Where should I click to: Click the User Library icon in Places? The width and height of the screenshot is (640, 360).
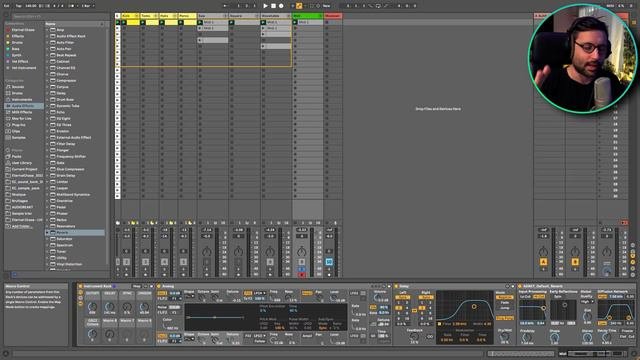pos(8,163)
